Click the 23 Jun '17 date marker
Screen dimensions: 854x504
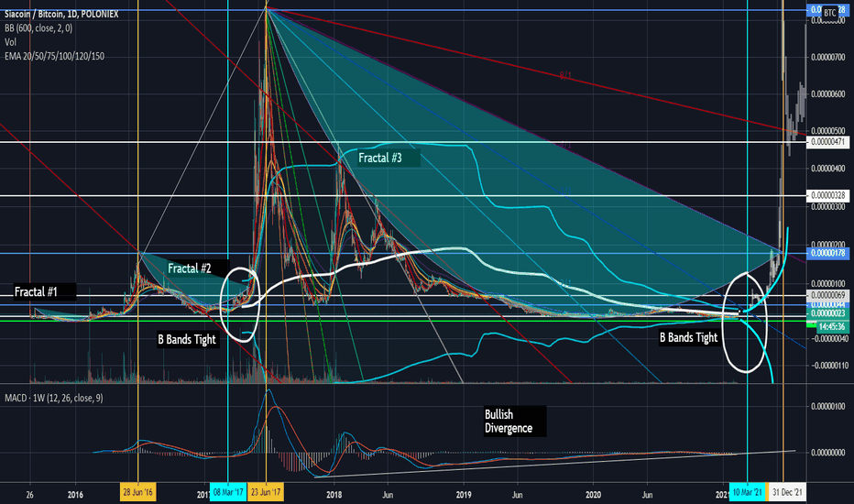pyautogui.click(x=266, y=493)
